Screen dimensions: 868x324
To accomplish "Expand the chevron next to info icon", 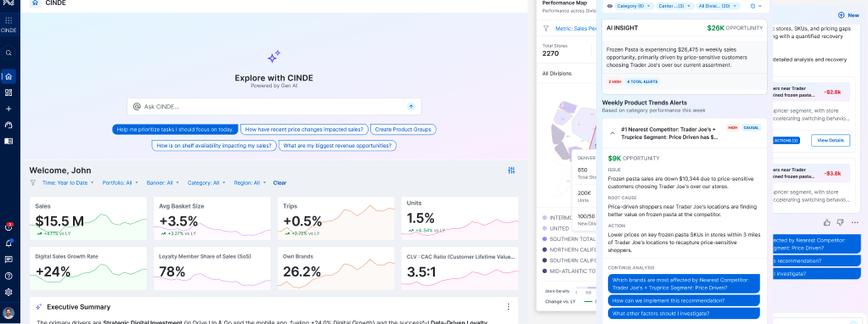I will click(x=760, y=6).
